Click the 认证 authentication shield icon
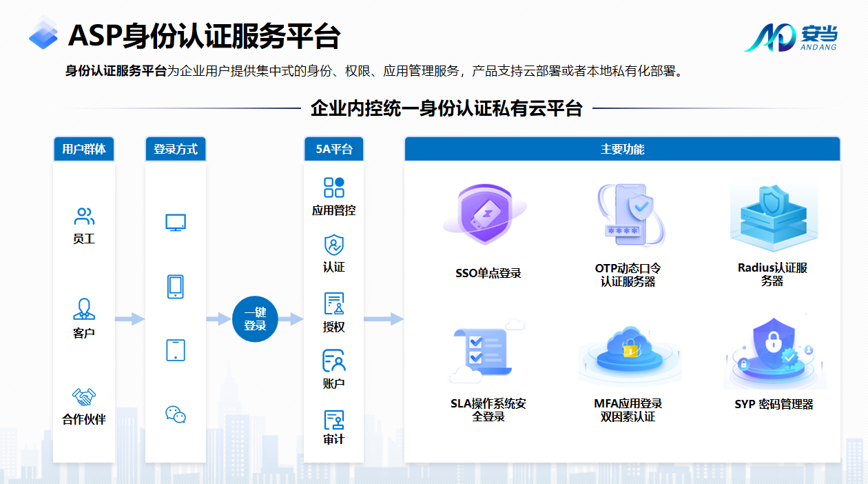 click(334, 245)
